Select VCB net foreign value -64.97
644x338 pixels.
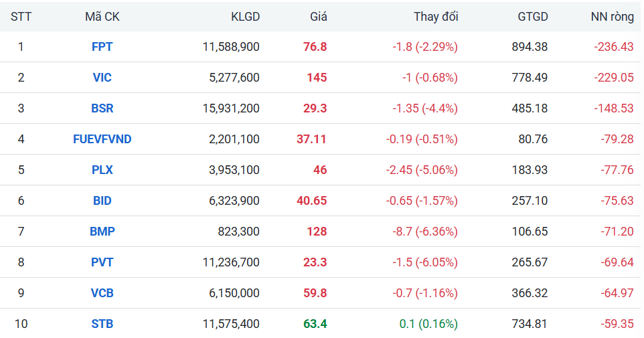click(617, 293)
